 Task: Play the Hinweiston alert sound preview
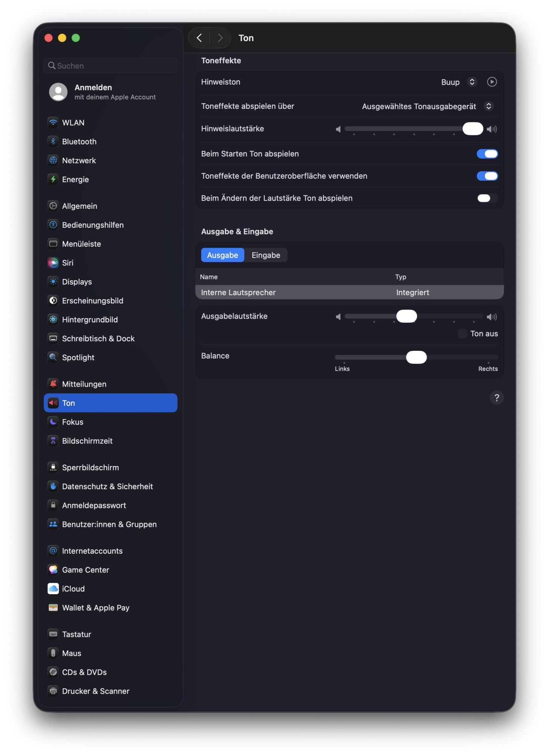[x=492, y=82]
